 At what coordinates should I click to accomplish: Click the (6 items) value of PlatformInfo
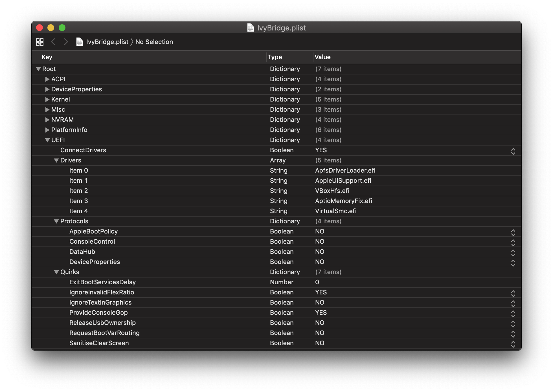click(x=328, y=130)
